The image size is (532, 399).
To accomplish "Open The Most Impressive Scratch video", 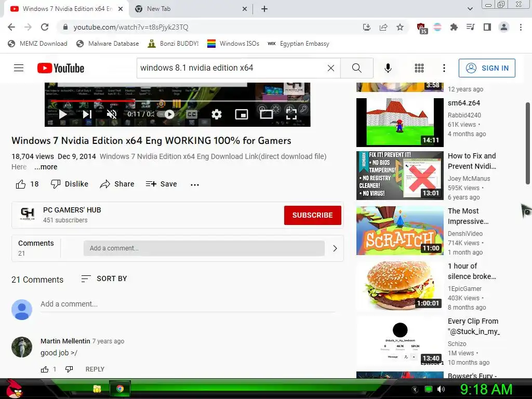I will [x=400, y=231].
